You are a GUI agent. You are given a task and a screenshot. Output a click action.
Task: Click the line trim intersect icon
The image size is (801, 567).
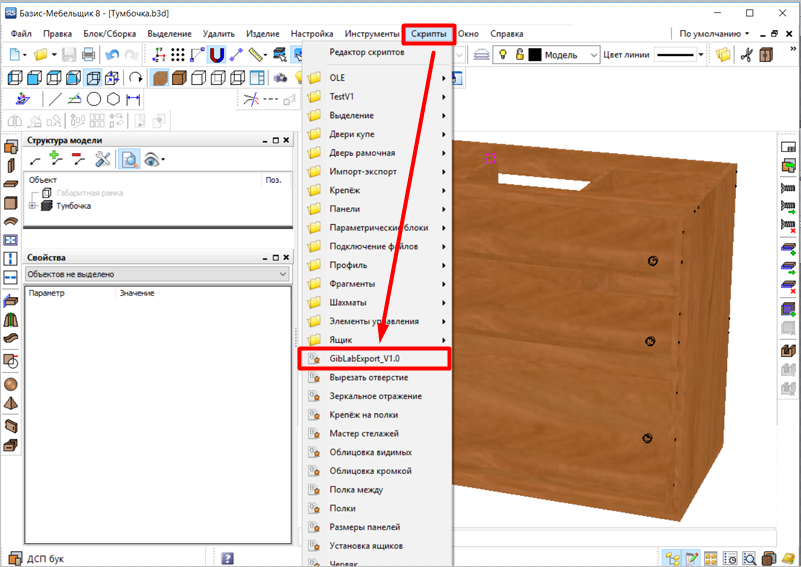coord(251,99)
